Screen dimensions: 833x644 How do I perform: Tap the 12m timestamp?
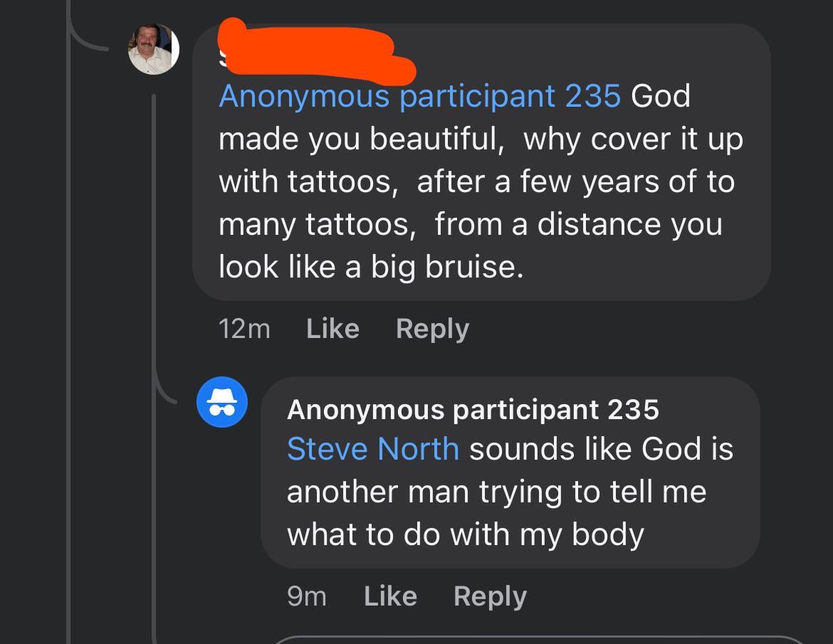tap(244, 329)
